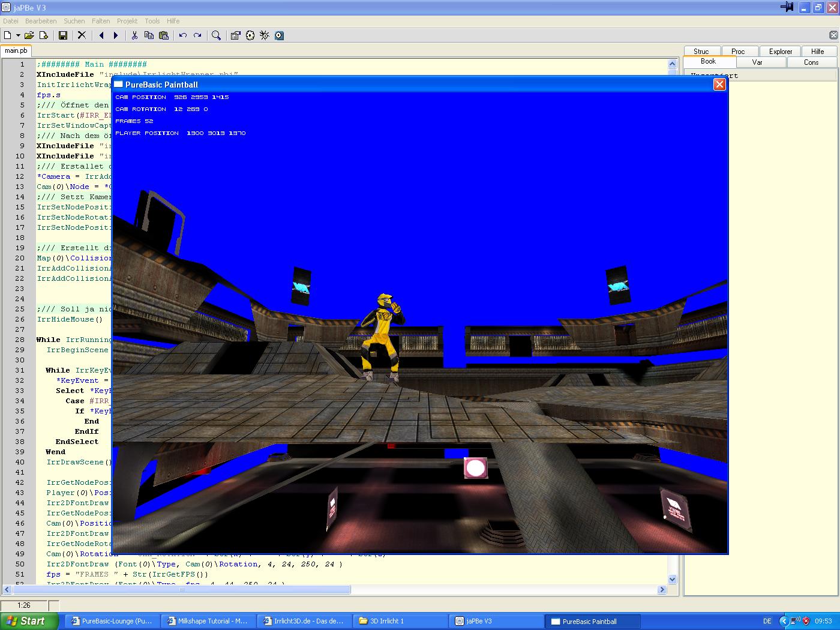Viewport: 840px width, 630px height.
Task: Save the file with the floppy disk icon
Action: (x=62, y=35)
